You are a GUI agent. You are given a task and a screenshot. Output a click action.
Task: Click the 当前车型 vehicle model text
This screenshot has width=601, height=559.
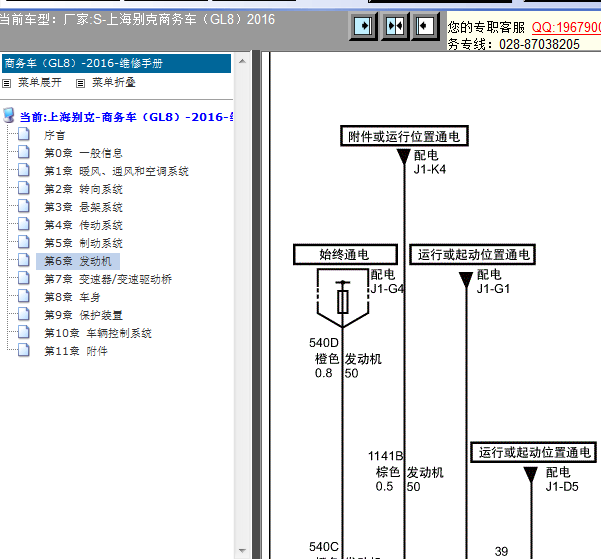pyautogui.click(x=137, y=19)
